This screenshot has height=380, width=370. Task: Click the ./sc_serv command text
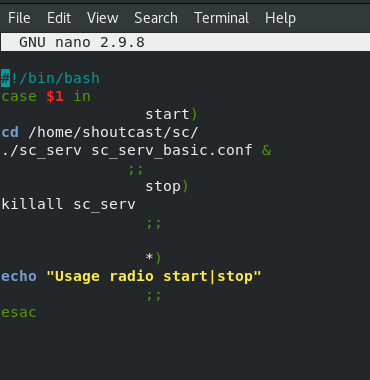[x=42, y=150]
